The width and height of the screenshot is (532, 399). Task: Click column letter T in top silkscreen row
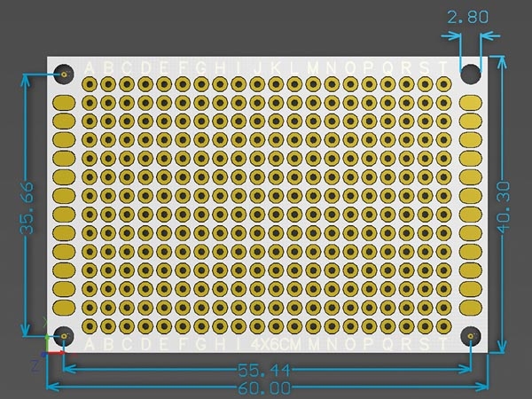click(x=442, y=68)
